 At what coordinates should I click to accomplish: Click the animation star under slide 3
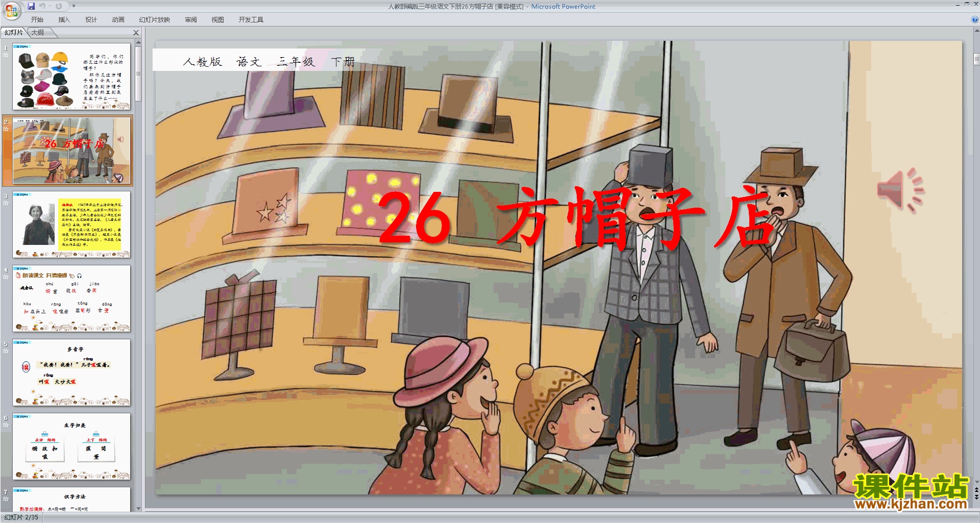[6, 203]
